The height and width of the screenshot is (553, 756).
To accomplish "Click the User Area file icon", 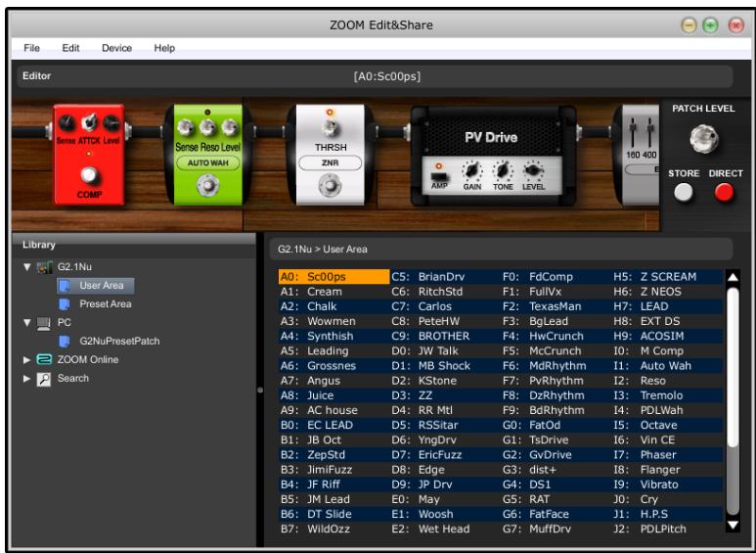I will pyautogui.click(x=65, y=286).
